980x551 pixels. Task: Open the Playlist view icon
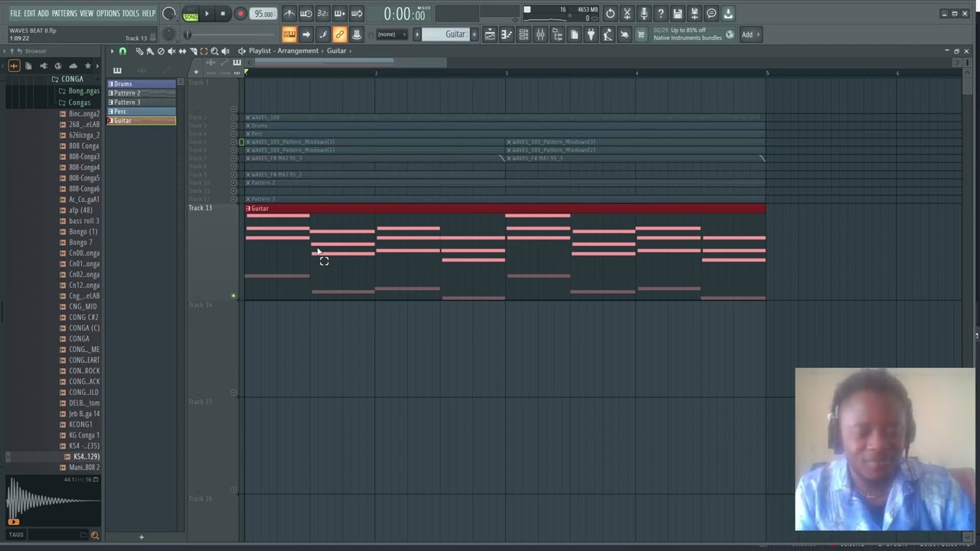[x=490, y=34]
